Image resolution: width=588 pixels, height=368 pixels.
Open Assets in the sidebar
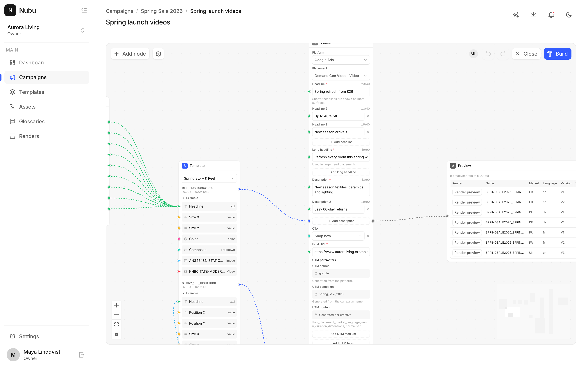tap(47, 107)
